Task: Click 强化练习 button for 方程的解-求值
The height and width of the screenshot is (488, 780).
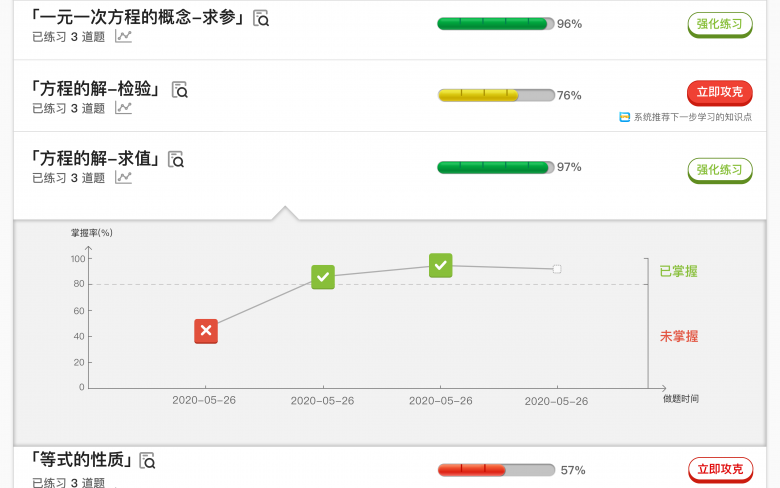Action: pos(720,171)
